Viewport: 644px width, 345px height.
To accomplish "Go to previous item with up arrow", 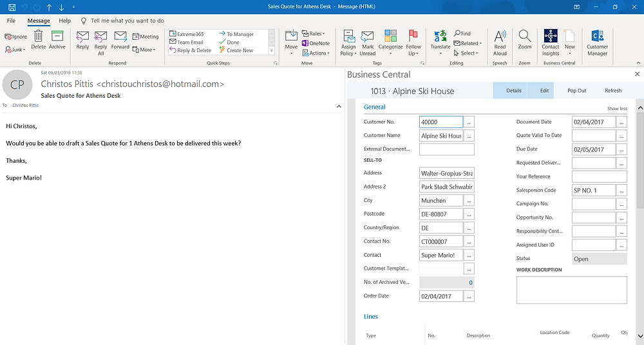I will pos(50,7).
